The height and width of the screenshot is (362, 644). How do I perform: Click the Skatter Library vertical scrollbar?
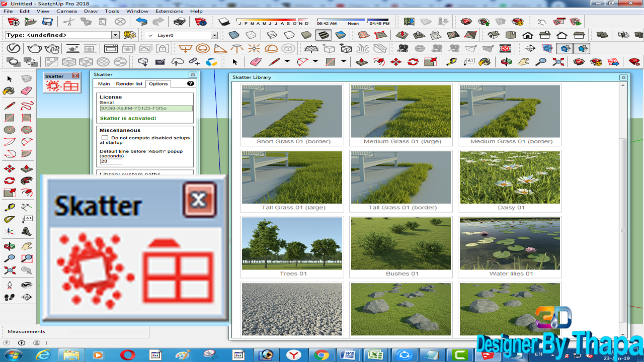[623, 230]
